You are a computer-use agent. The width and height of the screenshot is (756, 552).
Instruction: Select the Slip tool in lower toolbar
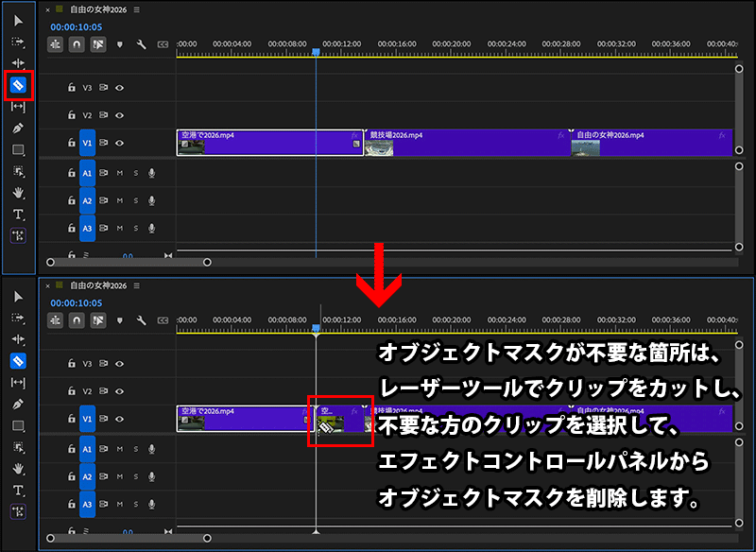click(18, 382)
